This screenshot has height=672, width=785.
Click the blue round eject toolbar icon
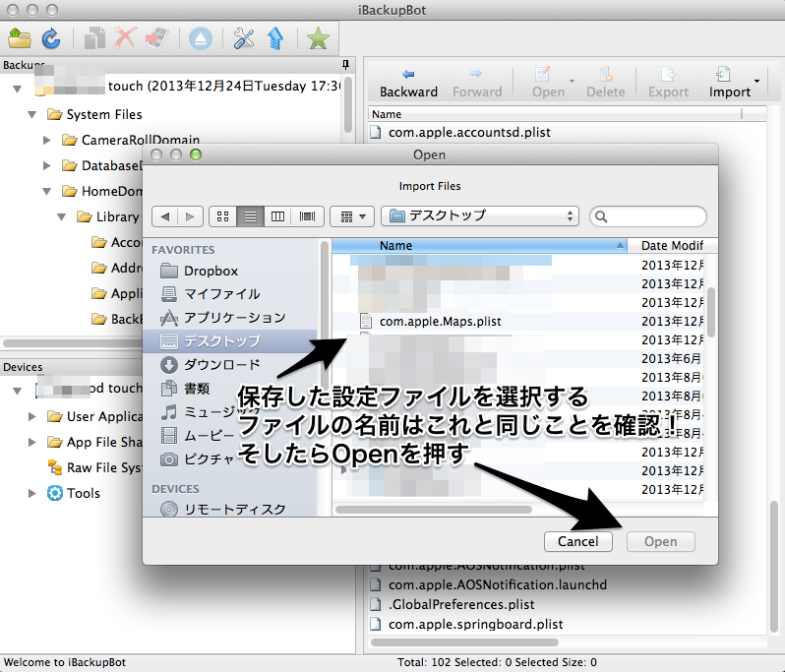pyautogui.click(x=201, y=38)
